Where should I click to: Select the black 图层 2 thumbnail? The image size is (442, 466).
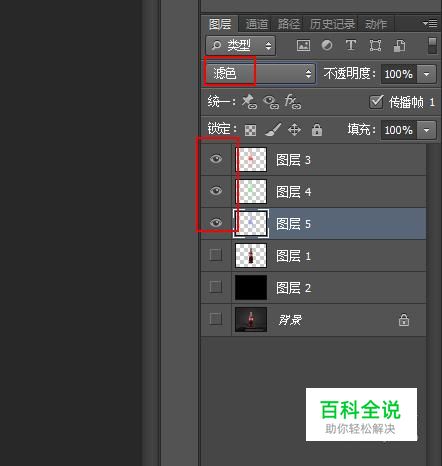[x=251, y=287]
